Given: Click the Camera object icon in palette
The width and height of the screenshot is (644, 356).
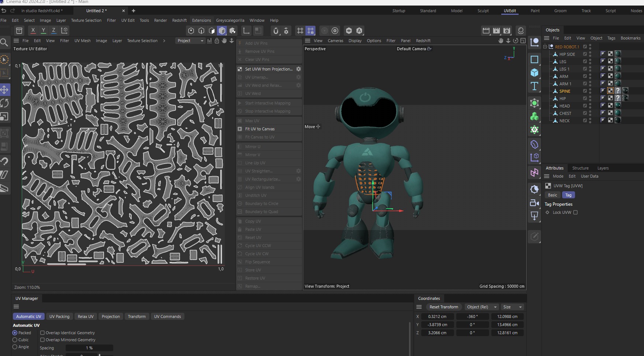Looking at the screenshot, I should (534, 203).
